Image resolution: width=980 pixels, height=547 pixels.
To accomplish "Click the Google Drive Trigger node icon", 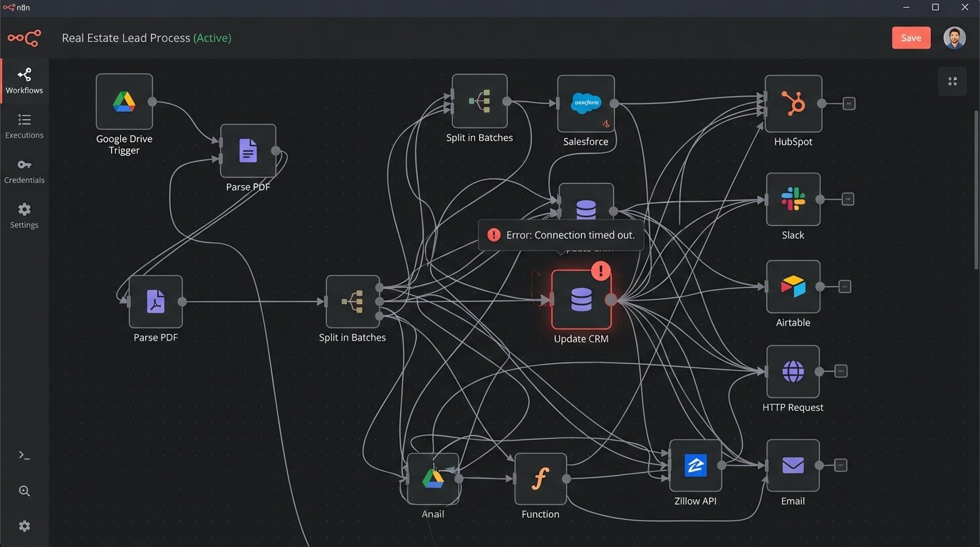I will coord(124,102).
